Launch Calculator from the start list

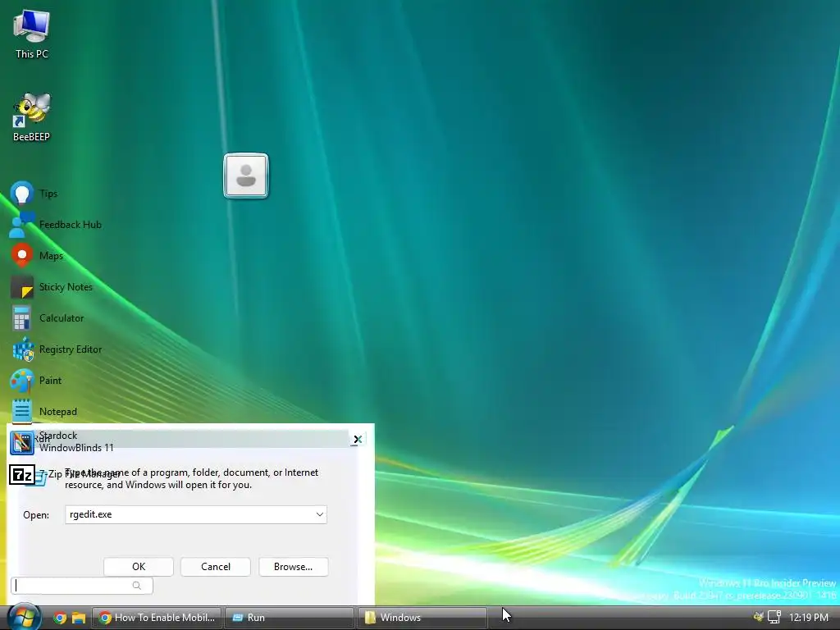(47, 317)
